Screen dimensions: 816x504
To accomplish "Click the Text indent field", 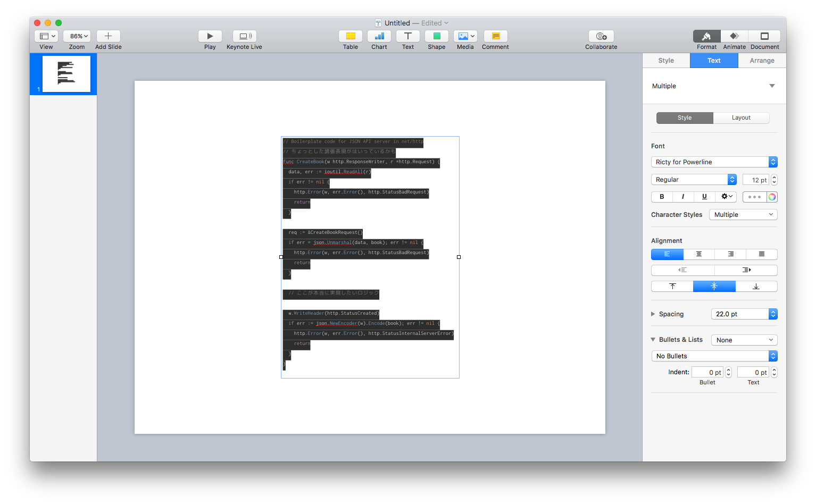I will pos(753,373).
